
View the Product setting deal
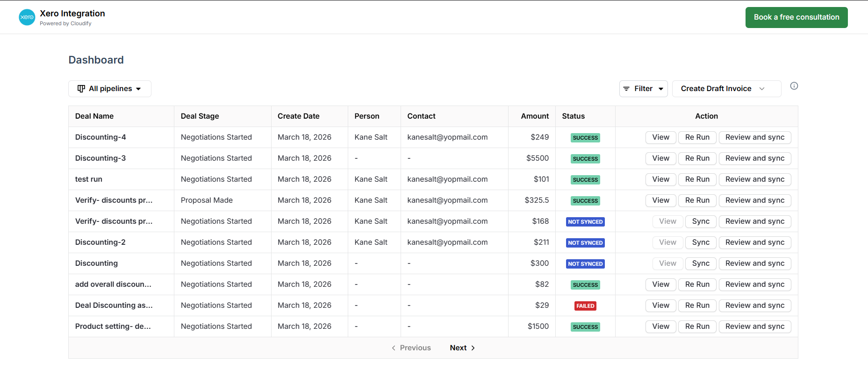[661, 326]
